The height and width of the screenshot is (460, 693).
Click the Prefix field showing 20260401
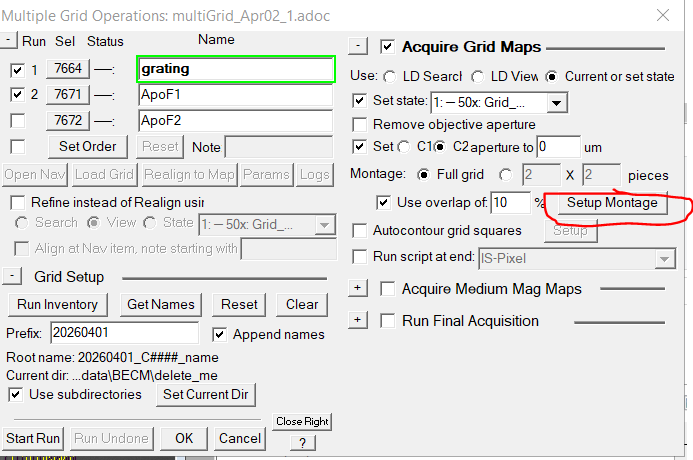tap(125, 333)
